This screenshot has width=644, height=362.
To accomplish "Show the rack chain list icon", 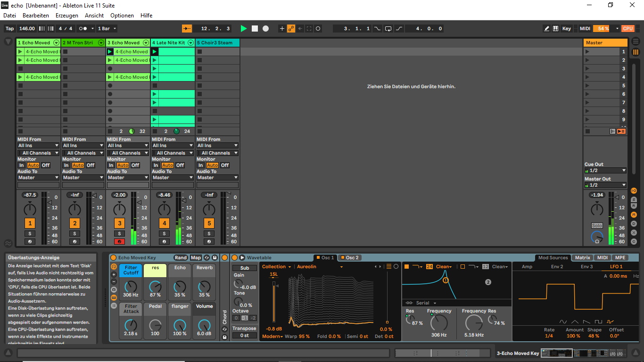I will click(114, 305).
